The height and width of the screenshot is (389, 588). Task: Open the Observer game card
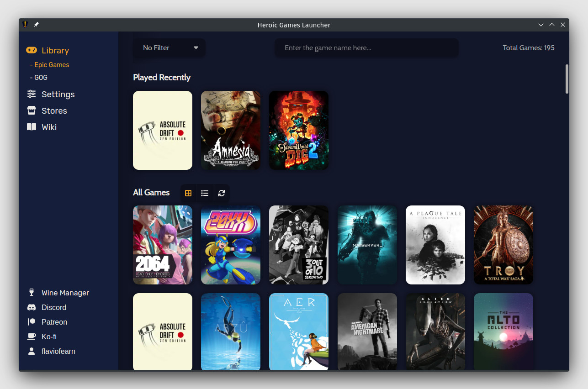click(367, 245)
